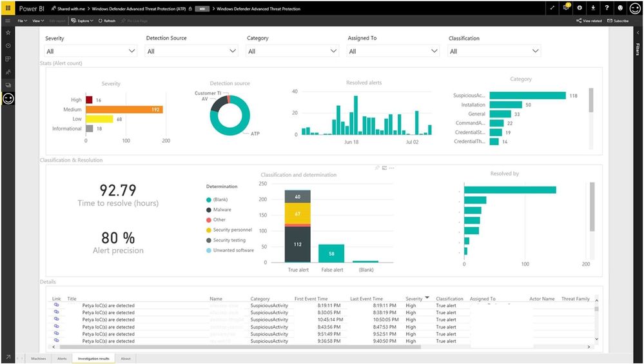Open notifications with yellow badge

[x=567, y=7]
